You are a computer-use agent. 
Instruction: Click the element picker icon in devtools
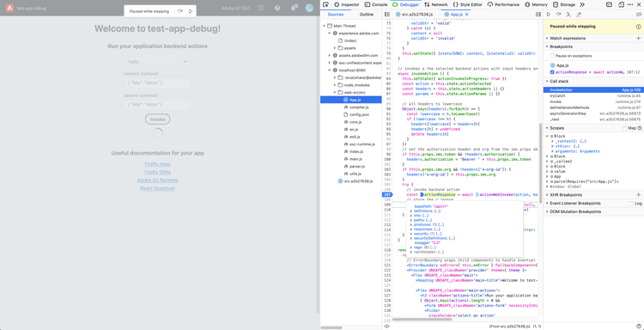(x=325, y=4)
